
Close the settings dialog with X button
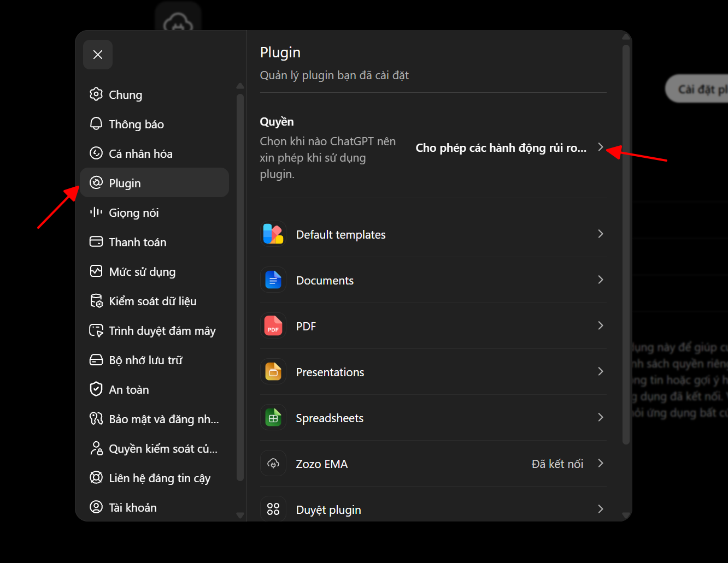98,55
